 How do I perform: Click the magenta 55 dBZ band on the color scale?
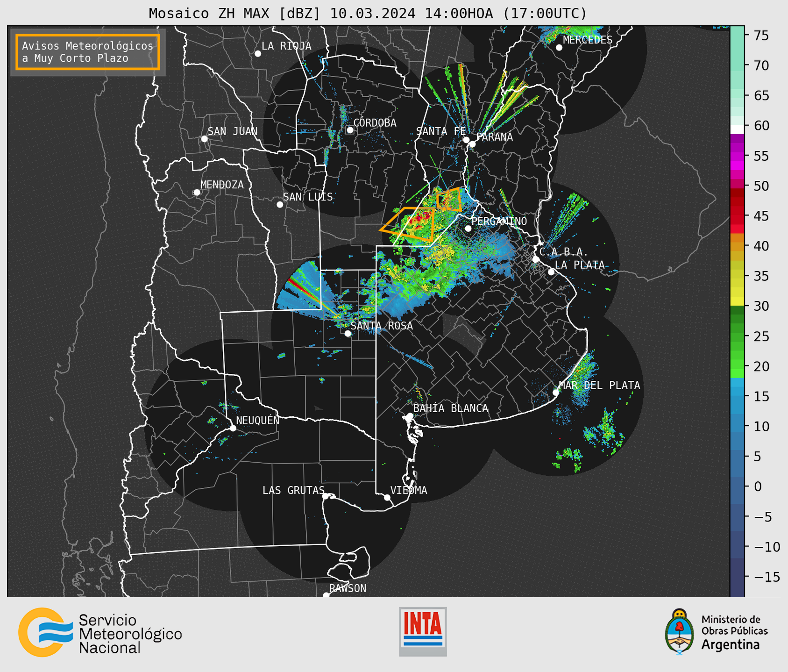737,157
